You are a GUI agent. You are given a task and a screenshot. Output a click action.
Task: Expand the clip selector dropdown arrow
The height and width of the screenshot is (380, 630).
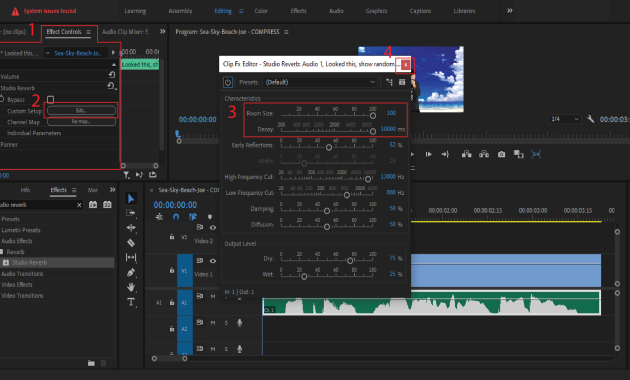[x=47, y=53]
